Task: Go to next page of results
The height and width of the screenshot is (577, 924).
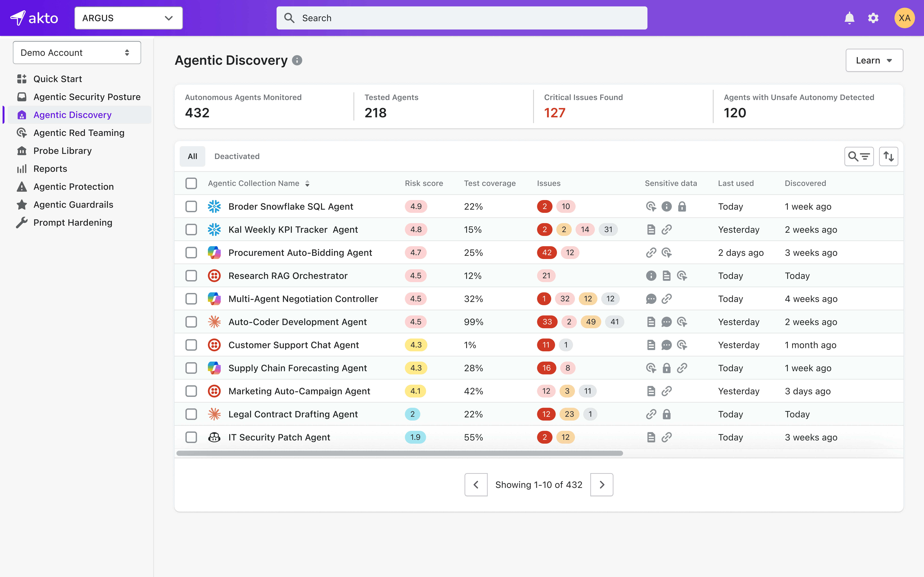Action: tap(601, 485)
